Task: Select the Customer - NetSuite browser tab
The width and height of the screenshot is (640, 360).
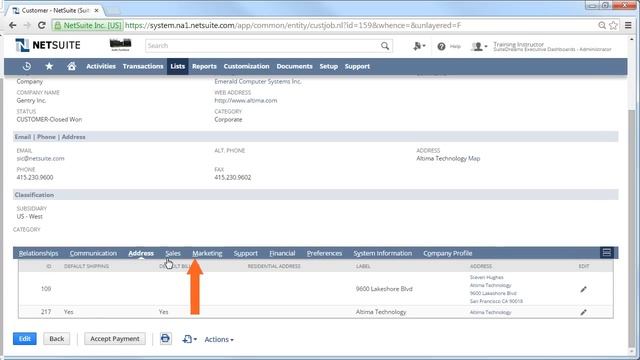Action: tap(55, 10)
